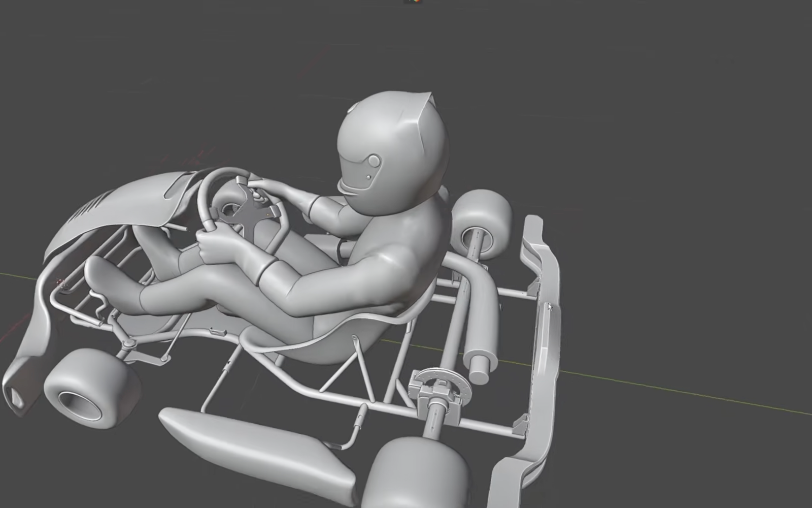Select the front tire with the open rim
Screen dimensions: 812x508
(x=92, y=389)
